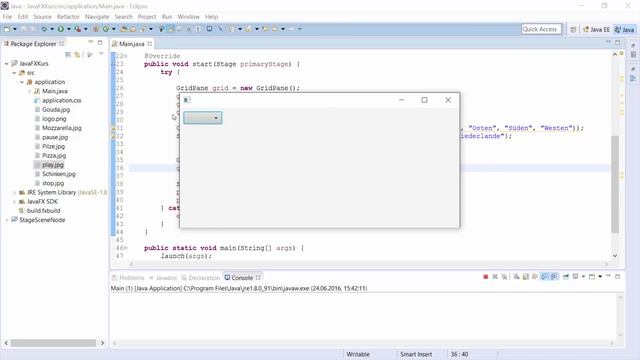The height and width of the screenshot is (360, 640).
Task: Select Main.java in Package Explorer
Action: pos(55,91)
